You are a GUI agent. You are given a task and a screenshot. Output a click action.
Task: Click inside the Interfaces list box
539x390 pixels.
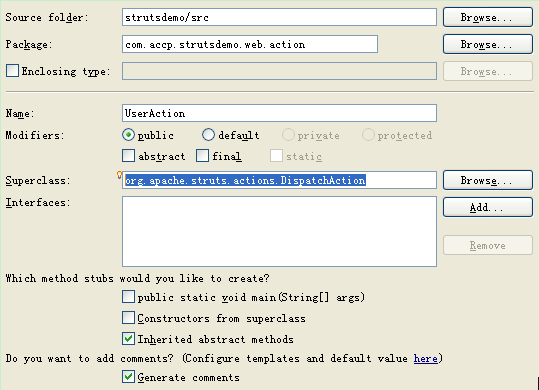tap(279, 231)
